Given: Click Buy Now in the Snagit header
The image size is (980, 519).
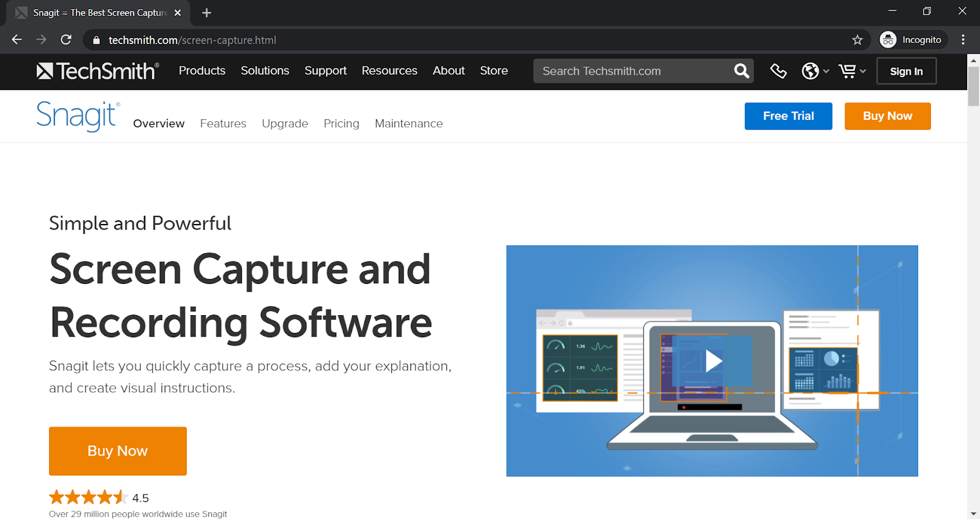Looking at the screenshot, I should pyautogui.click(x=888, y=116).
